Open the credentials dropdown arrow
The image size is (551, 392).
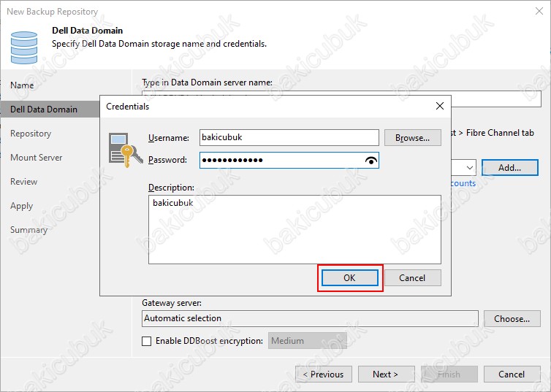(469, 168)
